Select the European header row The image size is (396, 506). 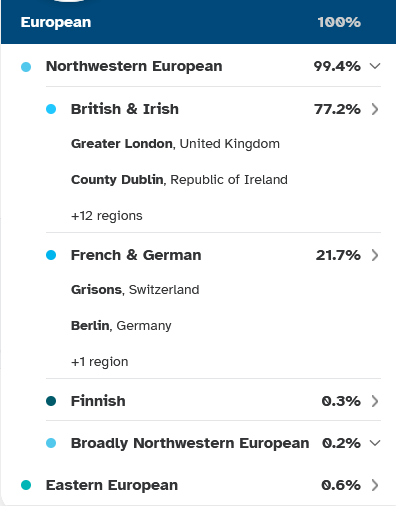click(198, 22)
